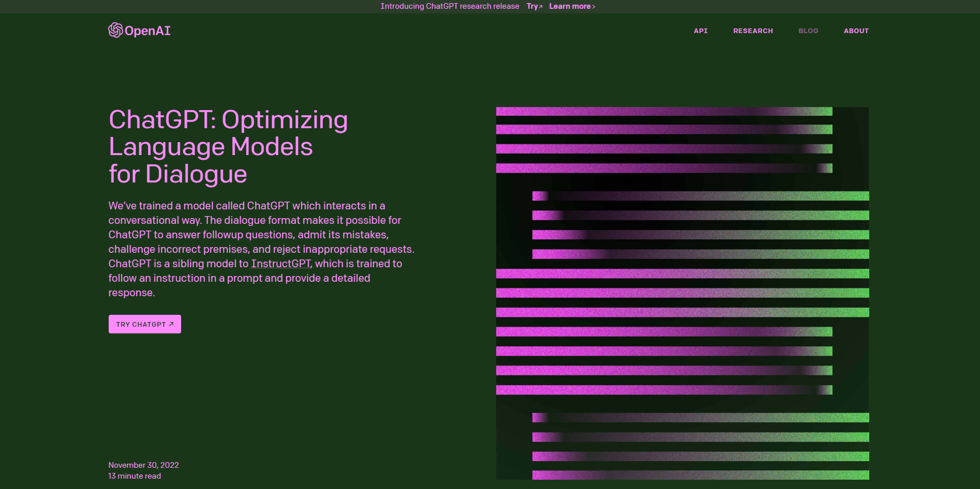This screenshot has height=489, width=980.
Task: Click the 'Introducing ChatGPT research release' banner text
Action: tap(450, 6)
